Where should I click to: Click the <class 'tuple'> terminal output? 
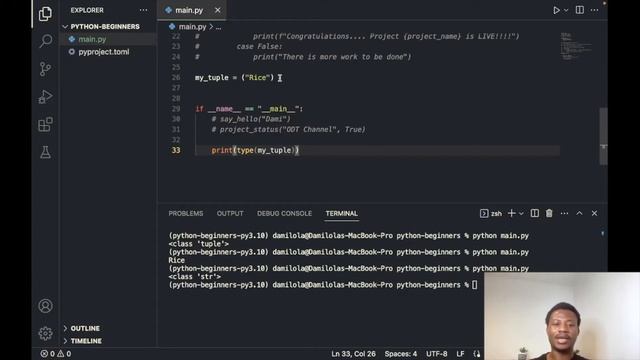pos(198,244)
